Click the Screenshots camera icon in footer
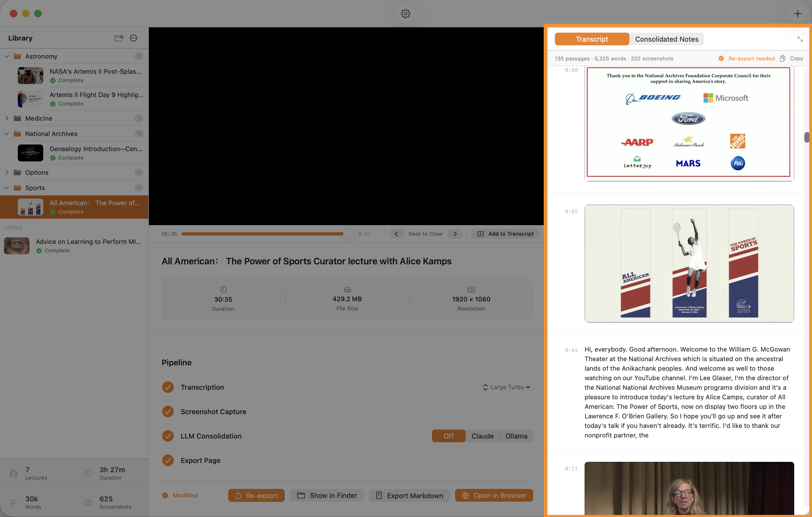This screenshot has height=517, width=812. pos(88,502)
